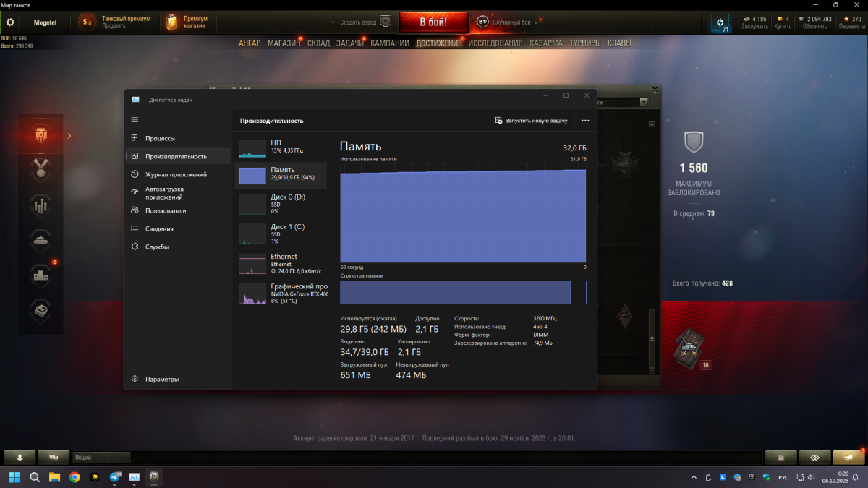Select the tank icon in left sidebar
The image size is (868, 488).
coord(40,240)
